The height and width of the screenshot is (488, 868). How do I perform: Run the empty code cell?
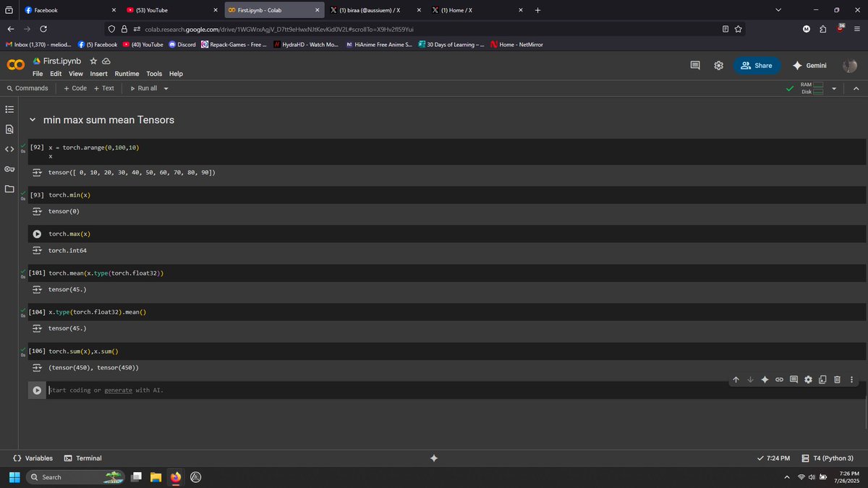[x=37, y=390]
